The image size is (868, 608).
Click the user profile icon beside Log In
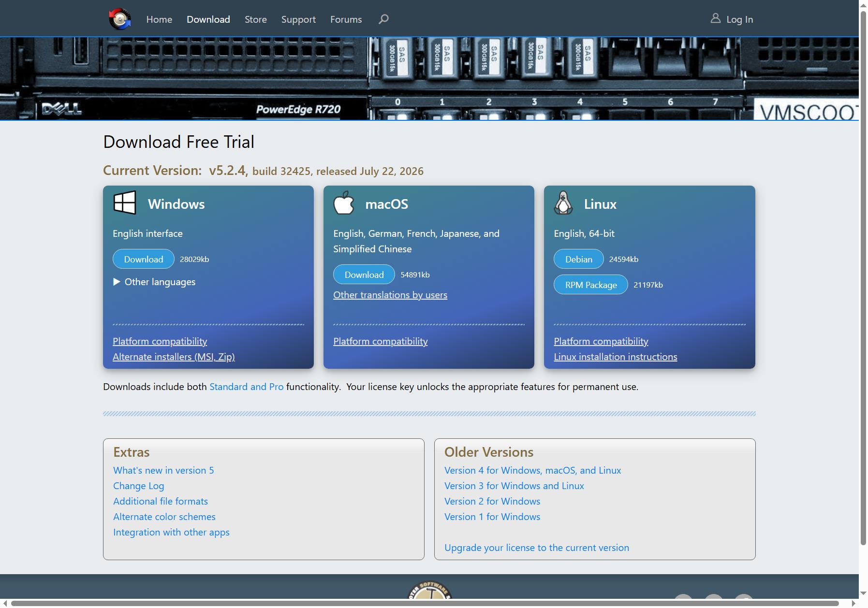coord(715,18)
